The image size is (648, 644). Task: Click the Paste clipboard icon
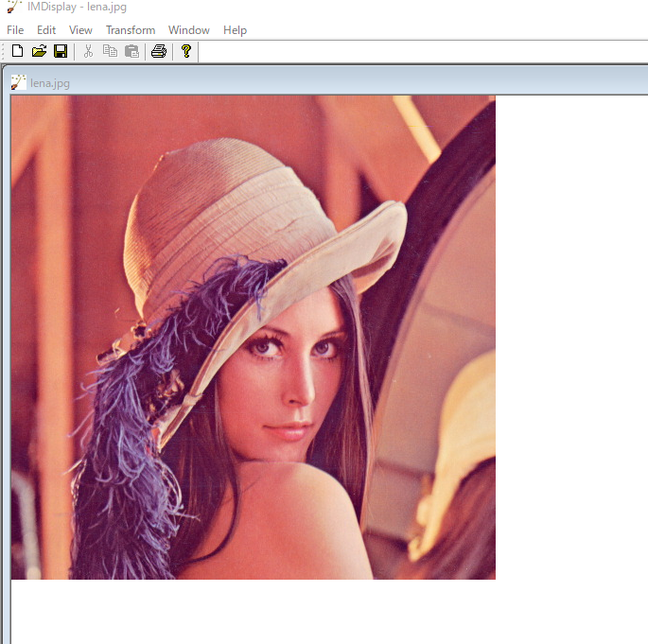[x=131, y=51]
